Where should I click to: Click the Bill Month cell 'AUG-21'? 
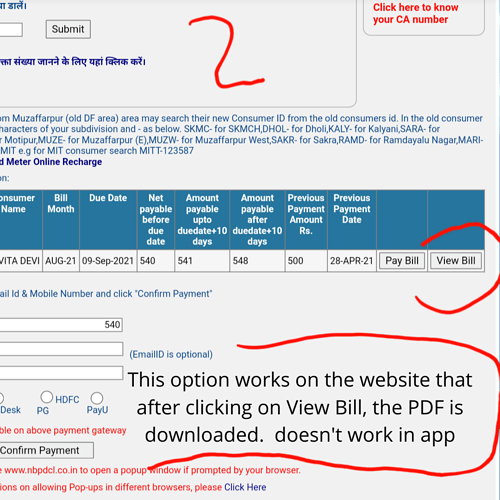pos(61,261)
